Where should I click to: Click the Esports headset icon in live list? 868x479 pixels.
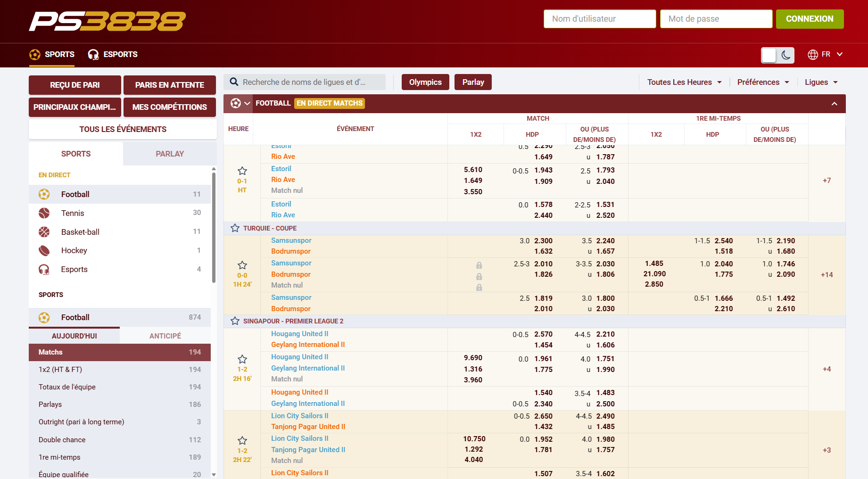(x=44, y=269)
